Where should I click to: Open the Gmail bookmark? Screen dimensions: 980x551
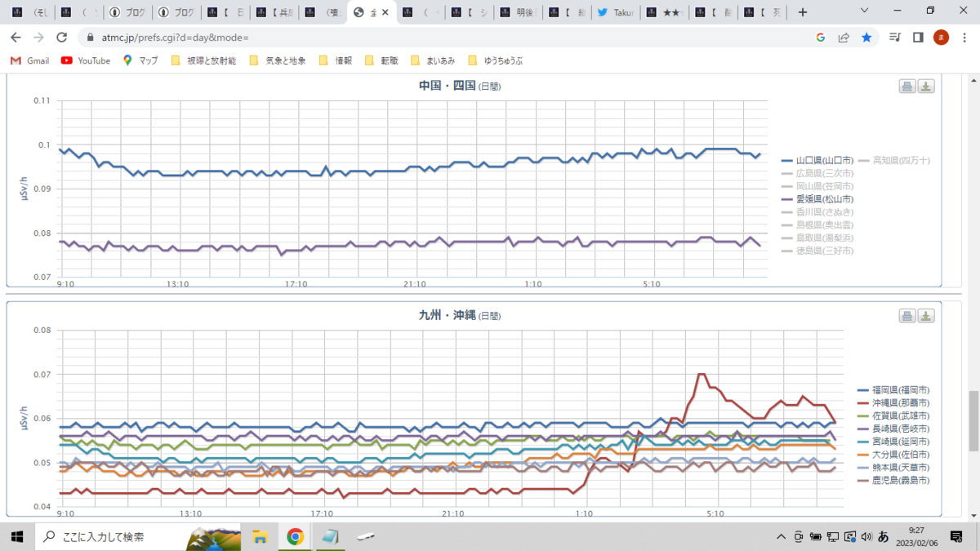pos(30,60)
